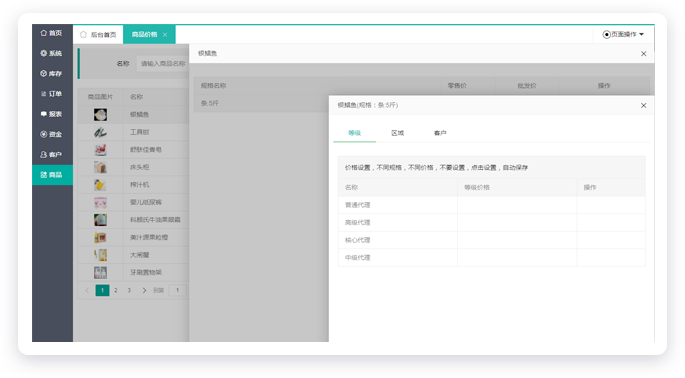Select the 等级 tab
This screenshot has height=378, width=685.
[354, 133]
